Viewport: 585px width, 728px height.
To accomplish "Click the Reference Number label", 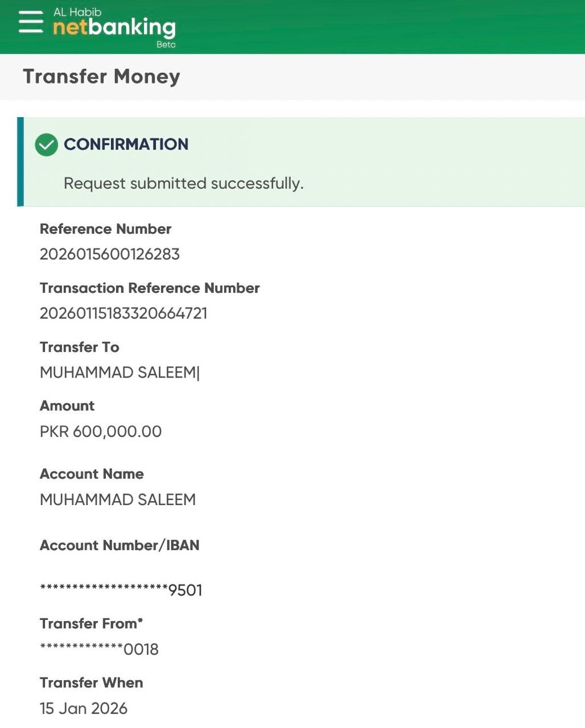I will coord(105,229).
